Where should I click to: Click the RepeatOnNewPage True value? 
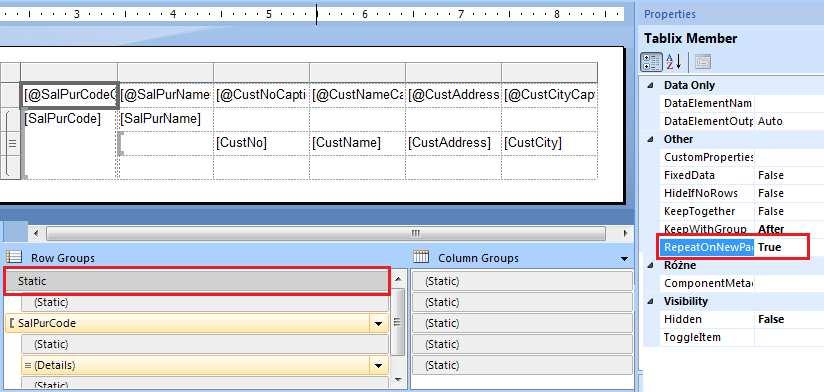769,247
